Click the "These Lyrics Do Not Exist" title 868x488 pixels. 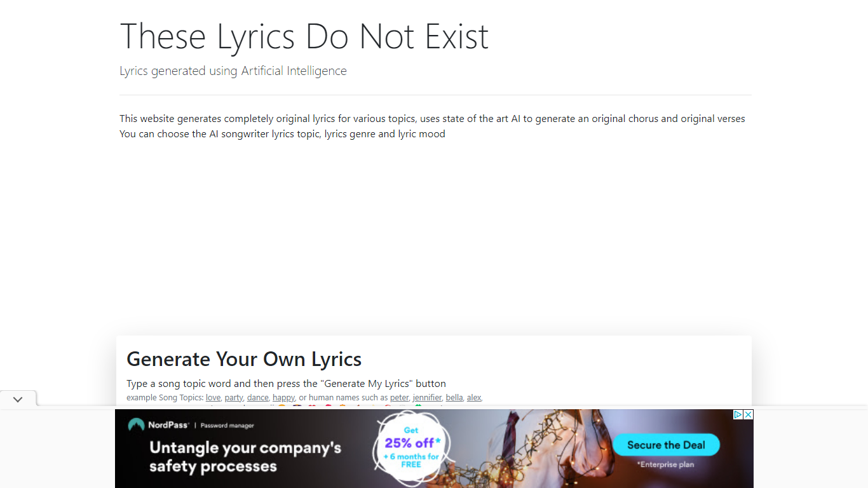[x=304, y=36]
